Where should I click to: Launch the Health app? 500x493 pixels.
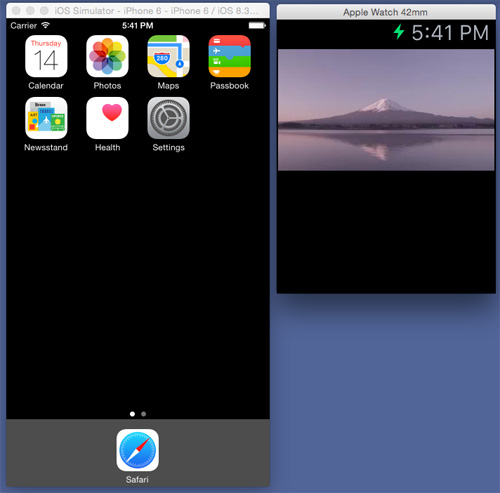coord(107,118)
